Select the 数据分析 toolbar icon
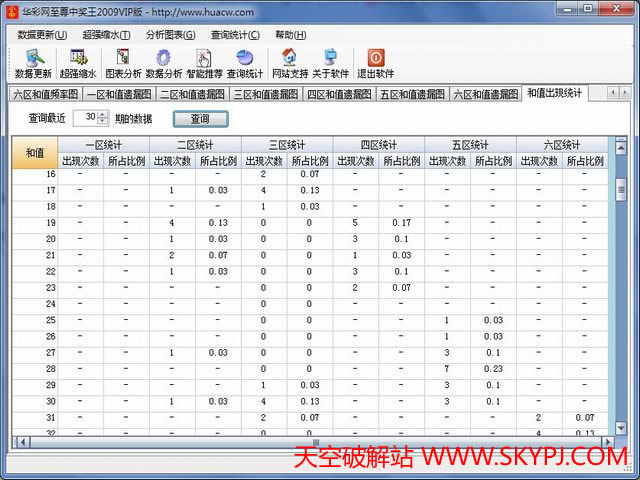 [x=164, y=64]
